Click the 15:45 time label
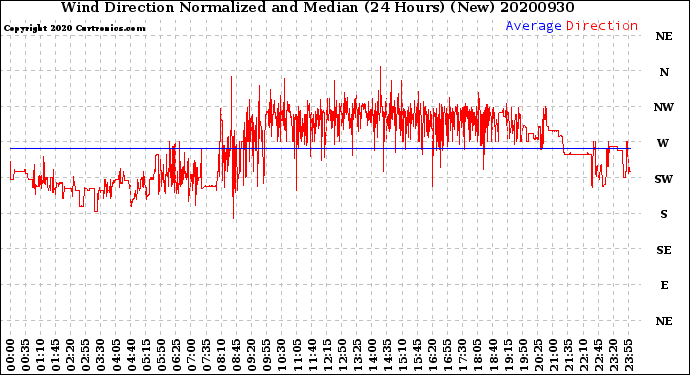Viewport: 690px width, 375px height. [x=418, y=355]
